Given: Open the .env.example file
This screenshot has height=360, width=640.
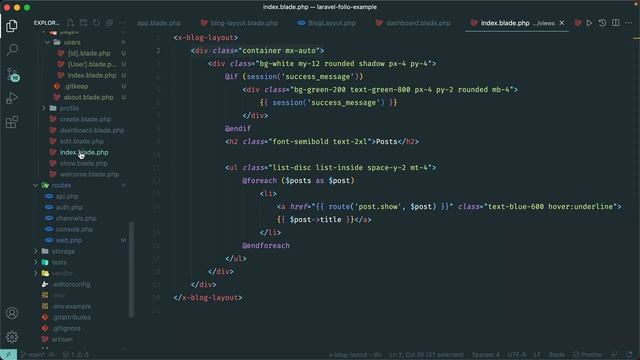Looking at the screenshot, I should pos(72,307).
